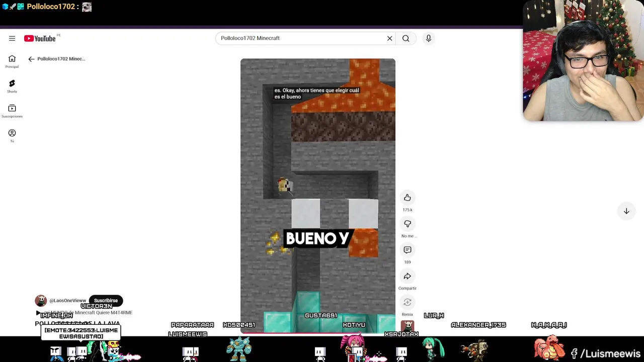
Task: Open the sound source thumbnail below Remix
Action: [408, 326]
